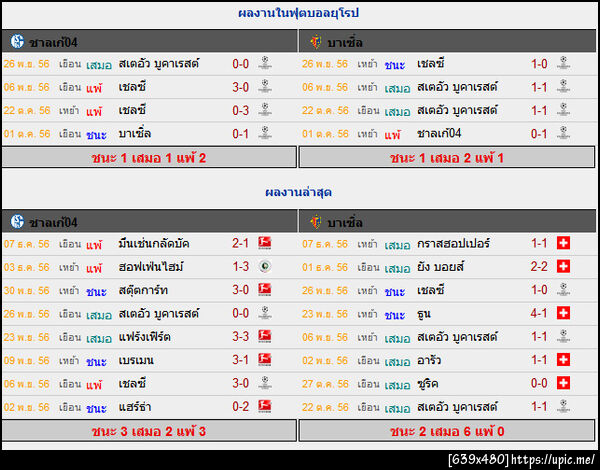Click the score 3-3
Viewport: 600px width, 470px height.
coord(240,337)
